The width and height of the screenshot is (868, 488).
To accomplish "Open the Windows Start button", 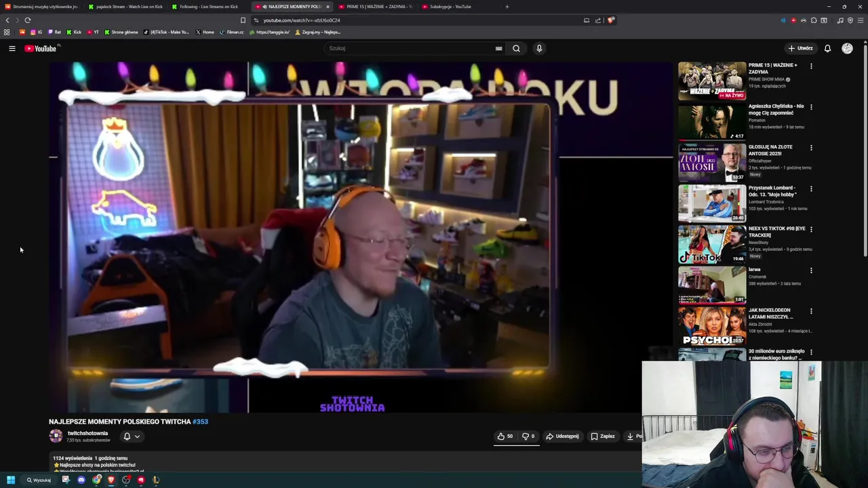I will click(11, 480).
